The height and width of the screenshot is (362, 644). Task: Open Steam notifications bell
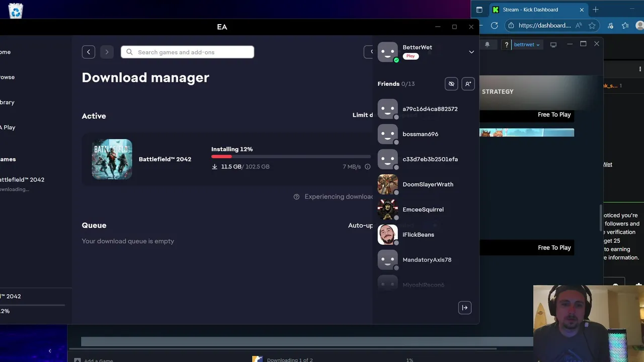[487, 45]
